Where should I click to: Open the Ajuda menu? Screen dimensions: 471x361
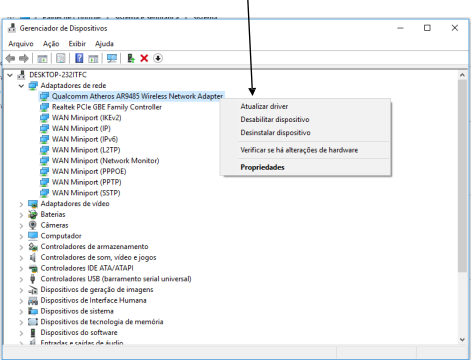click(x=104, y=44)
